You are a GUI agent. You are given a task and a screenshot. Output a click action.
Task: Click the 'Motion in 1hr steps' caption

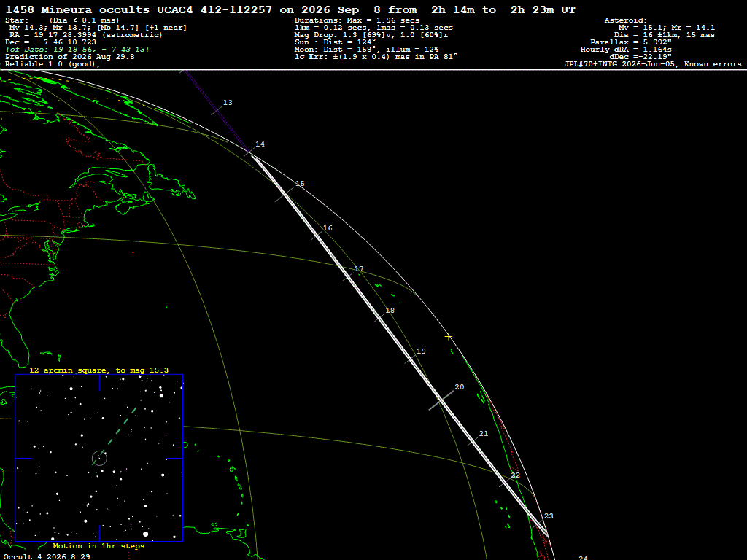click(98, 545)
